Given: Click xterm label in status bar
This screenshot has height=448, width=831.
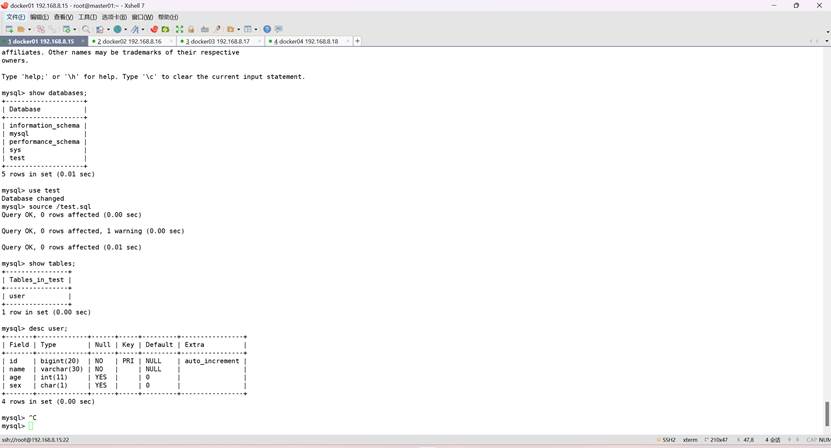Looking at the screenshot, I should pos(690,440).
